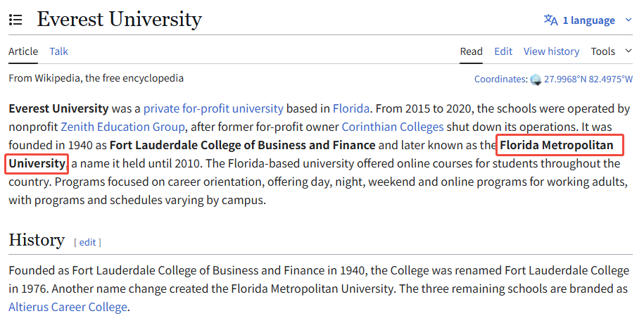Open coordinates 27.9968°N 82.4975°W link
644x323 pixels.
click(x=588, y=80)
